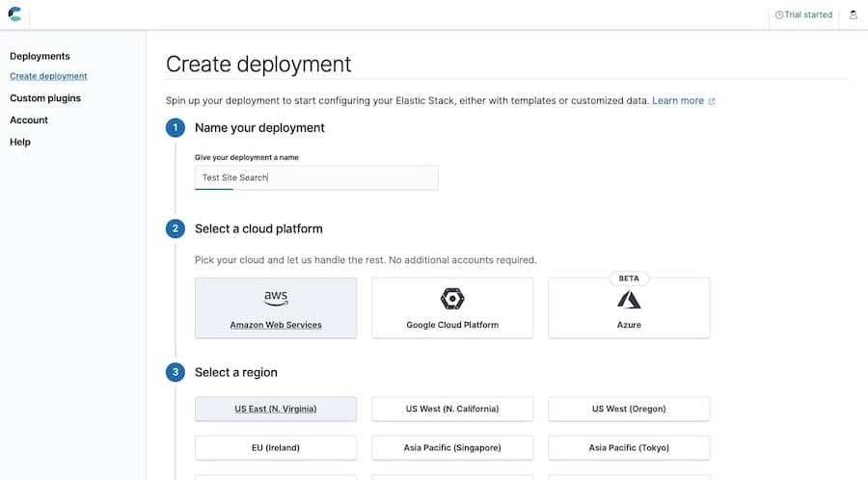Screen dimensions: 868x480
Task: Click the Azure triangle logo
Action: click(629, 300)
